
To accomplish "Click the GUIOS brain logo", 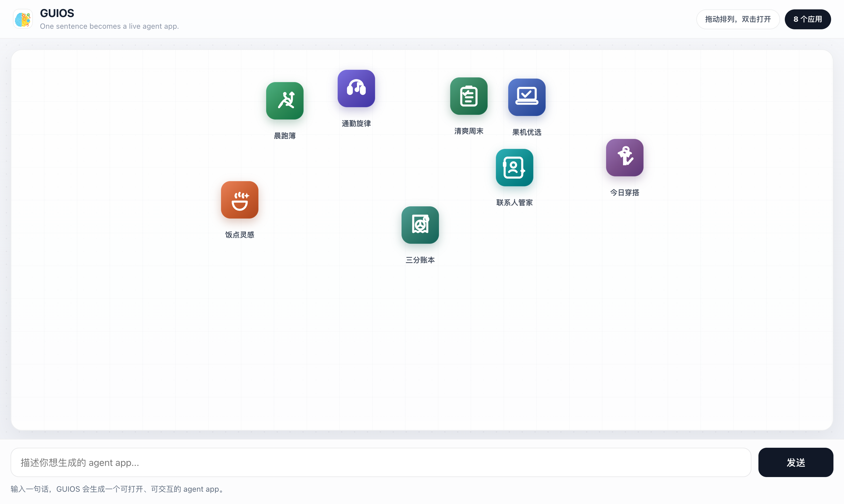I will pos(23,19).
